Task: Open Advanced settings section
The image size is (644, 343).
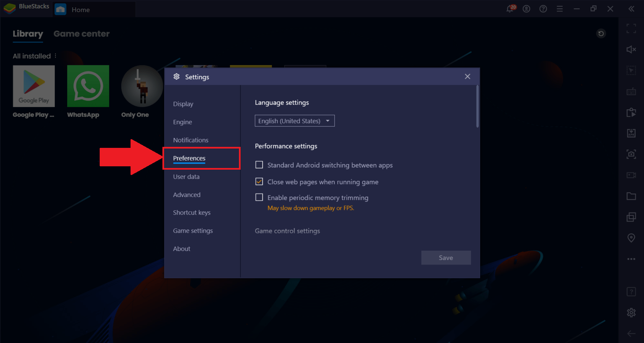Action: [x=187, y=195]
